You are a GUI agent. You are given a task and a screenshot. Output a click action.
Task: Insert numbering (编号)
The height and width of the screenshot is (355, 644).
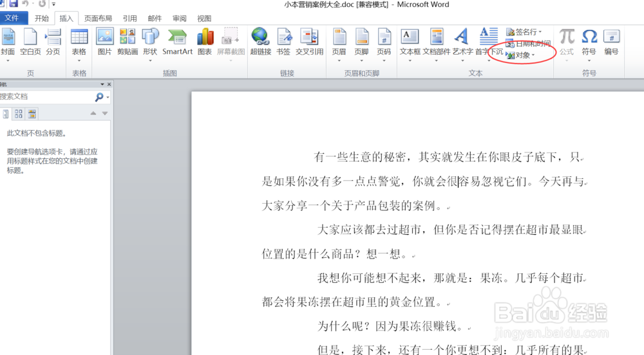point(611,42)
